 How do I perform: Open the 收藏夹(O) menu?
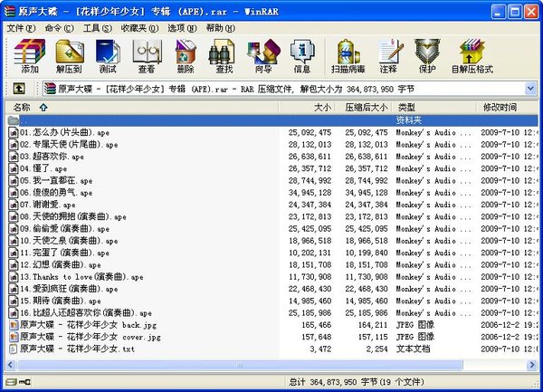pyautogui.click(x=139, y=28)
